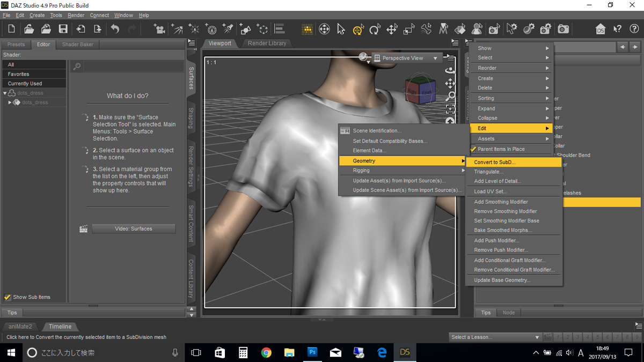This screenshot has width=644, height=362.
Task: Expand the Rigging submenu
Action: [402, 171]
